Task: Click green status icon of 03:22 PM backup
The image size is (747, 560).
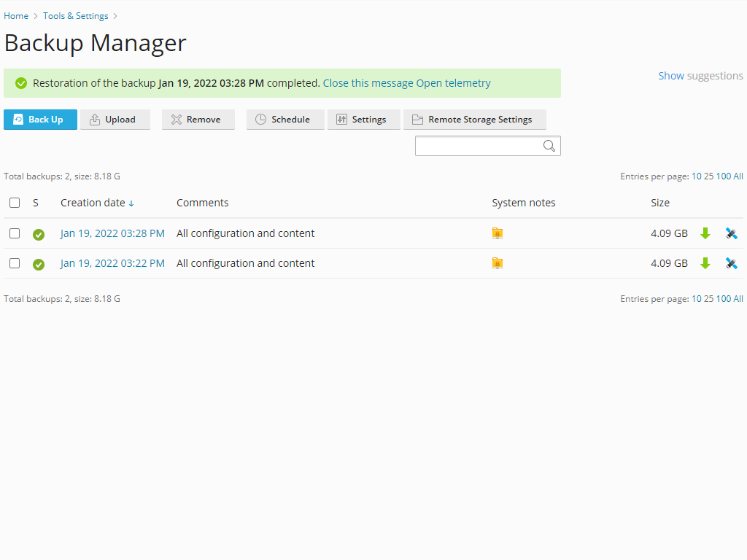Action: tap(39, 264)
